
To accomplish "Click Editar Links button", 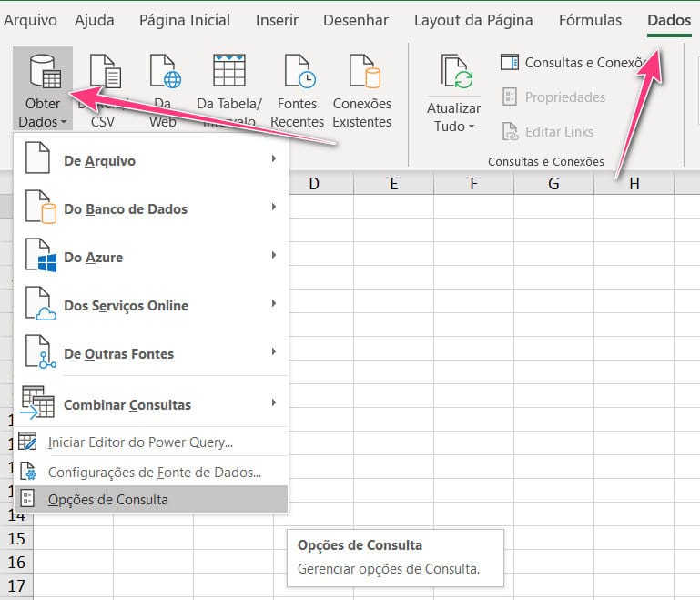I will [548, 132].
